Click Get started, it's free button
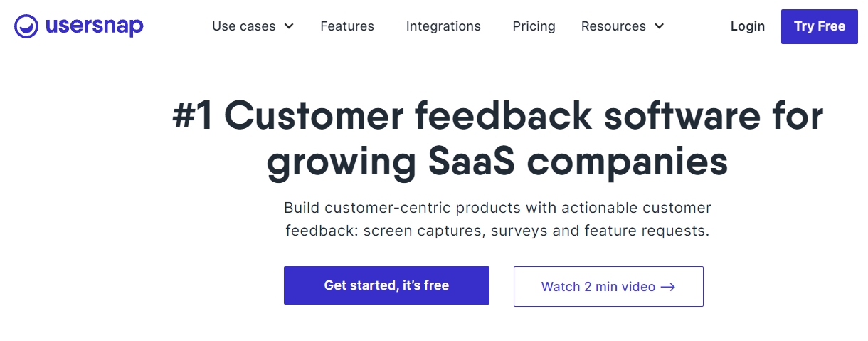Viewport: 868px width, 341px height. 386,285
